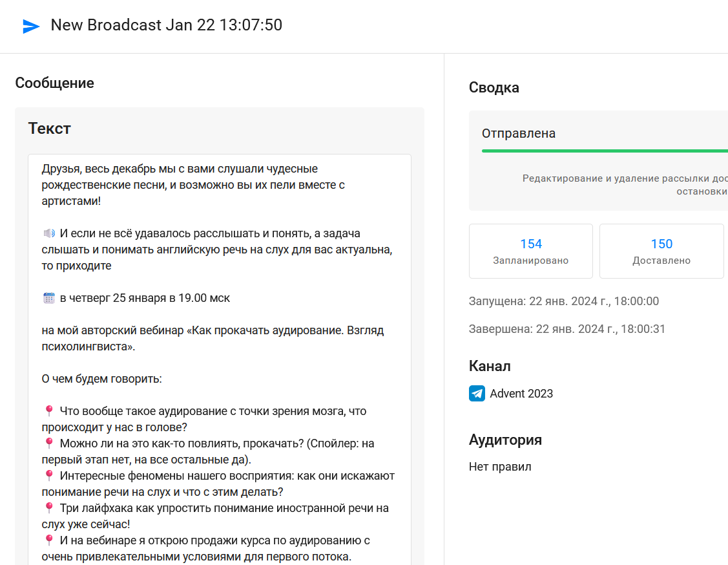The width and height of the screenshot is (728, 565).
Task: Click the pushpin before 'Можно ли на это'
Action: 49,443
